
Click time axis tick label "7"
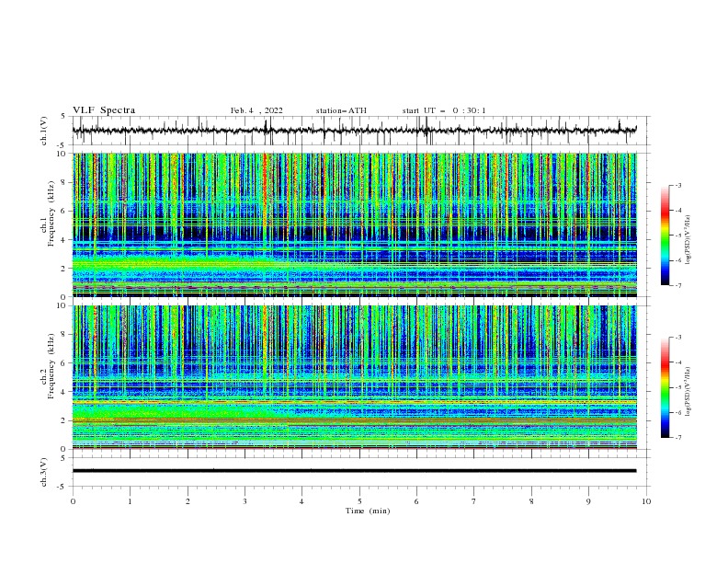point(474,501)
